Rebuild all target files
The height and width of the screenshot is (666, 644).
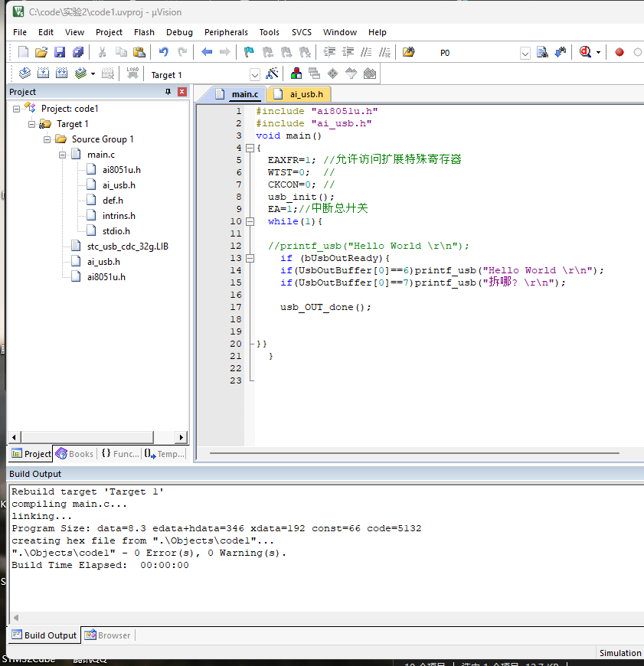[x=61, y=73]
